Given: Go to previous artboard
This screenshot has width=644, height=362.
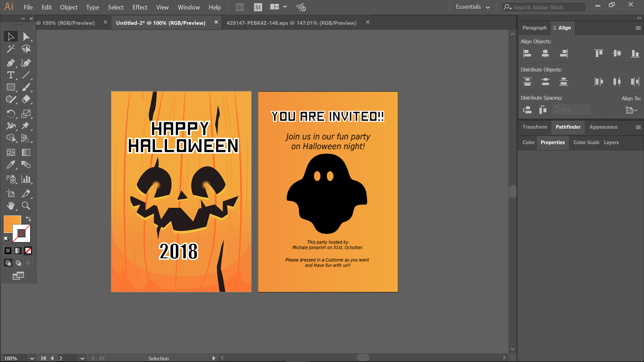Looking at the screenshot, I should tap(52, 358).
